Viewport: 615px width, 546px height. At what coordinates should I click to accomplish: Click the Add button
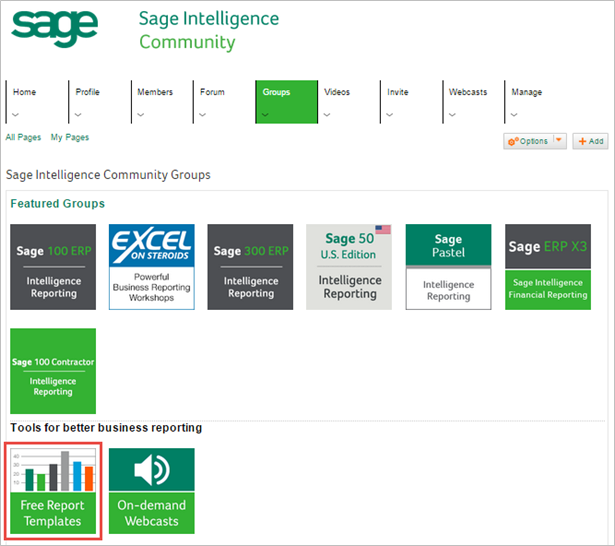coord(591,141)
